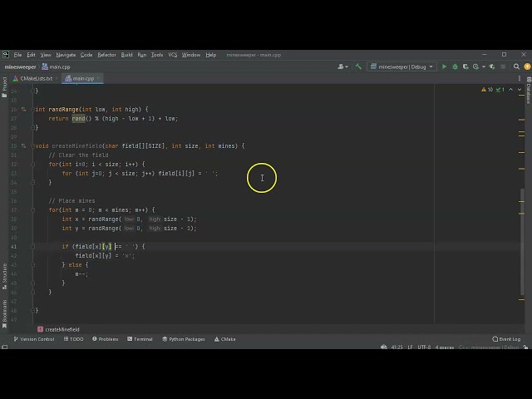Click the editor vertical scrollbar thumb
This screenshot has height=399, width=532.
(522, 242)
